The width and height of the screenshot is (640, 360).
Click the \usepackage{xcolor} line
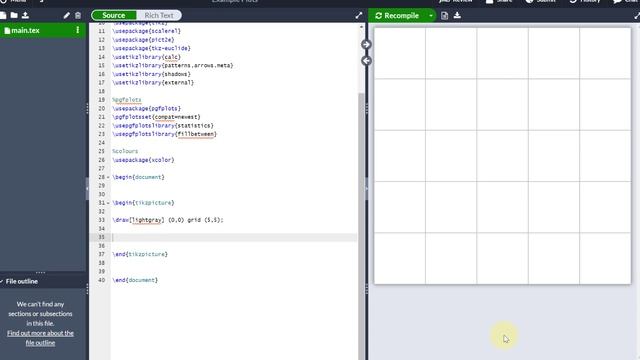[143, 160]
